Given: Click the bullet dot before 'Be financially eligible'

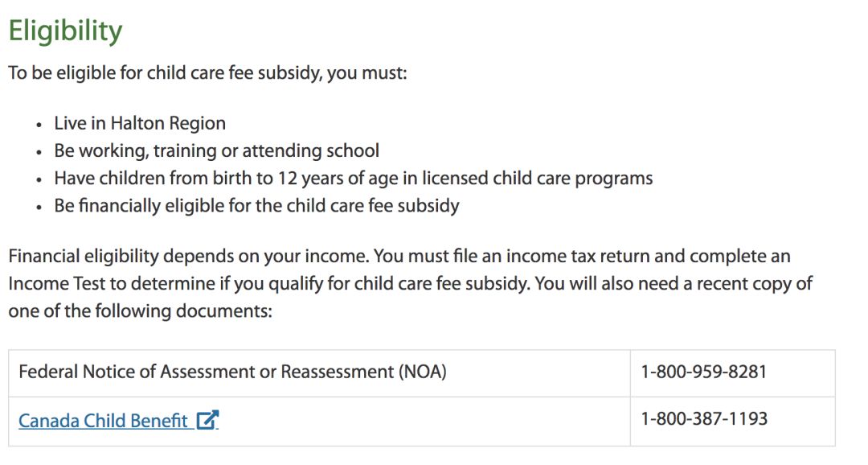Looking at the screenshot, I should click(x=39, y=208).
